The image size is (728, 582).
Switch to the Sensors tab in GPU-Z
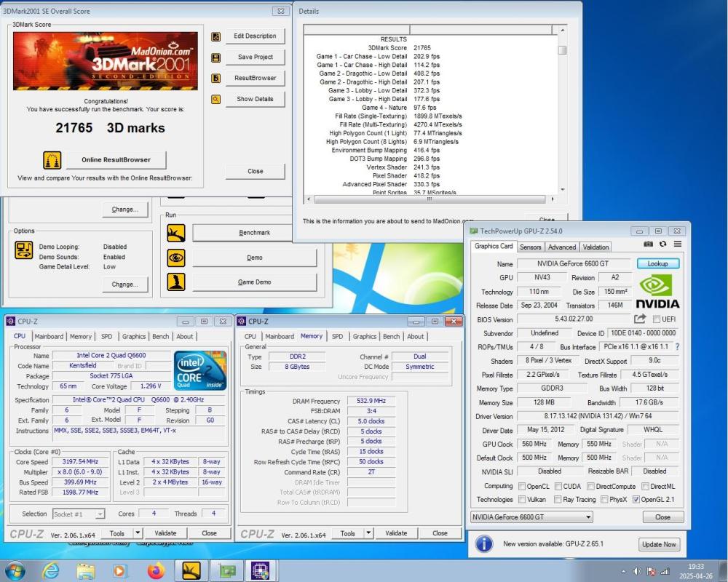531,247
